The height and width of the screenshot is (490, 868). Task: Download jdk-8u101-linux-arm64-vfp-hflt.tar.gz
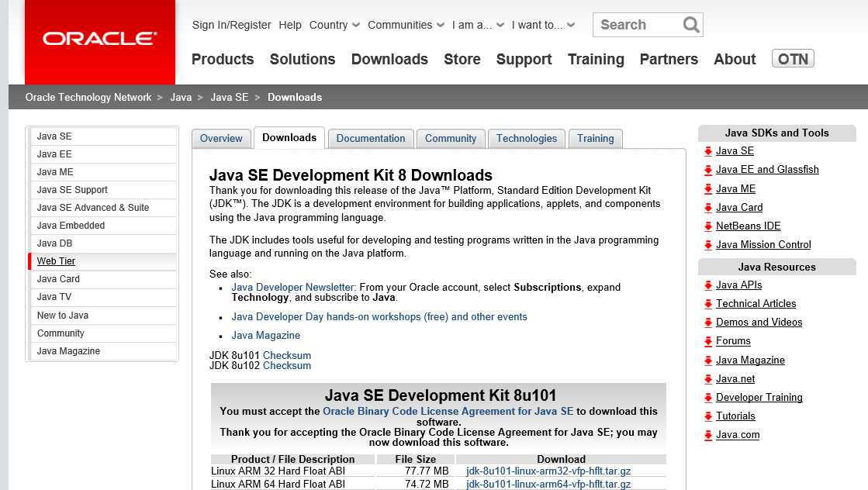tap(548, 484)
